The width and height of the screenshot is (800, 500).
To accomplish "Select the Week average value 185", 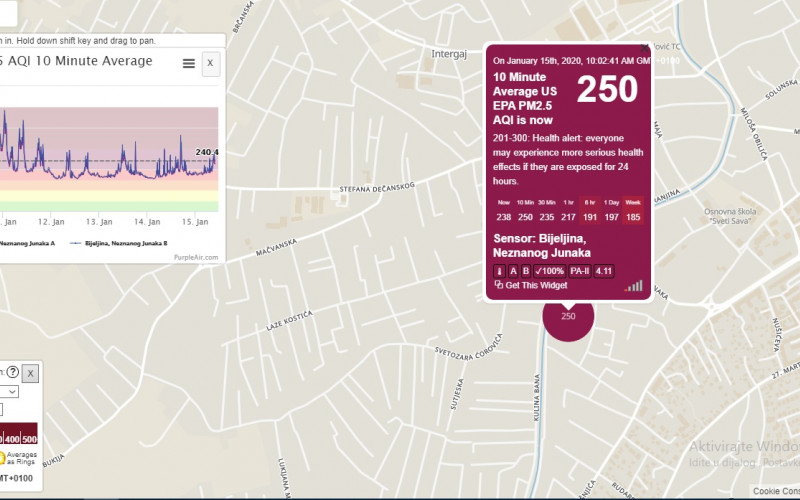I will tap(633, 217).
